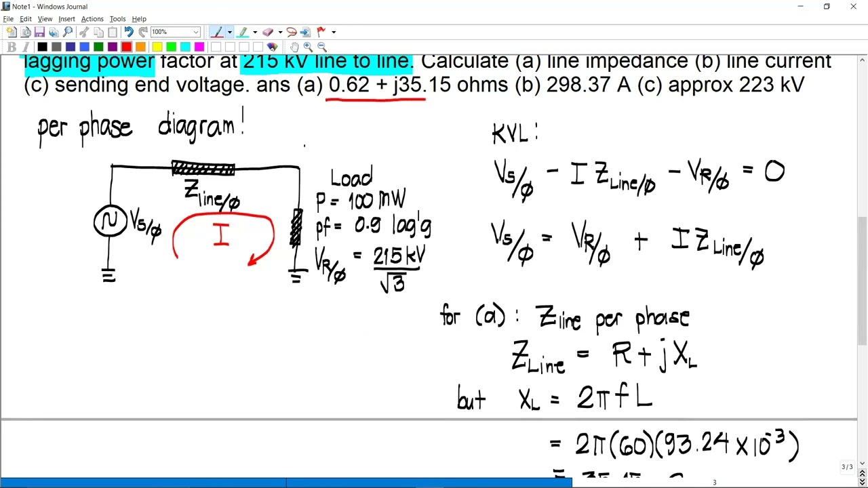Screen dimensions: 868x488
Task: Open the 100% zoom dropdown
Action: tap(196, 32)
